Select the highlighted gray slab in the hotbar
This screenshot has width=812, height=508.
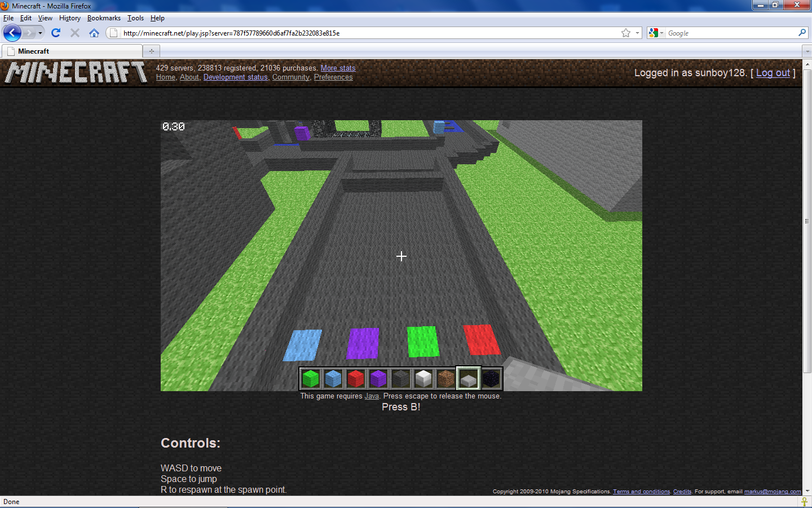[x=469, y=378]
